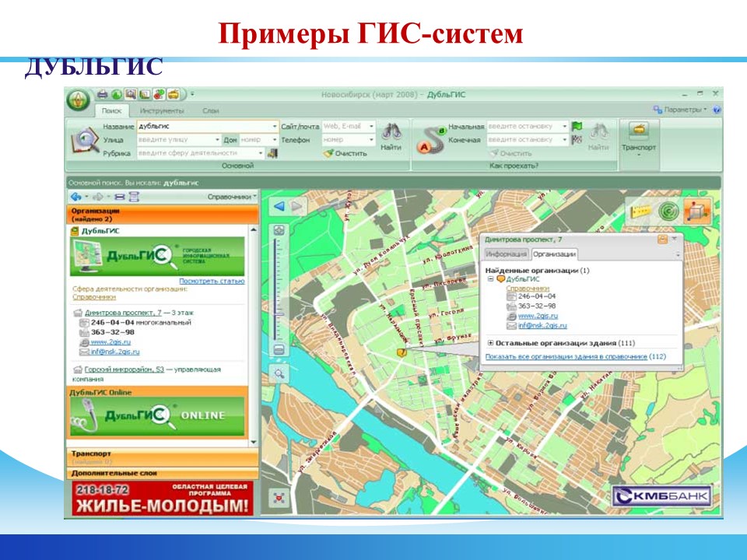
Task: Click the red icon at map bottom-left
Action: [279, 498]
